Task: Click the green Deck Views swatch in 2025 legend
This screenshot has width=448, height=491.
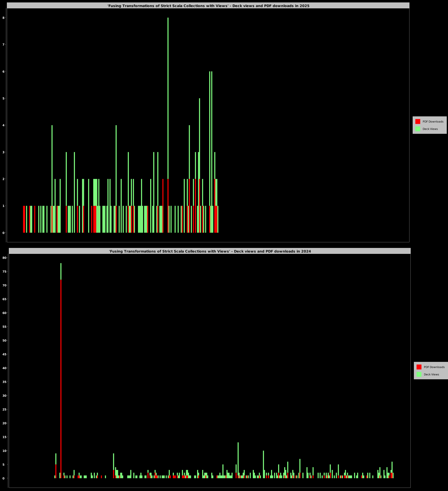Action: [x=418, y=129]
